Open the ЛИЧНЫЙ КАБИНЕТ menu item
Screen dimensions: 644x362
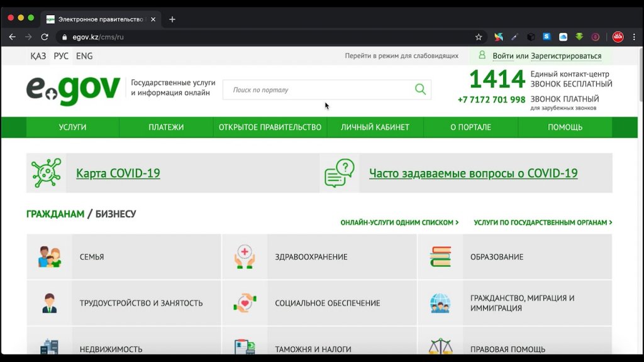[375, 127]
